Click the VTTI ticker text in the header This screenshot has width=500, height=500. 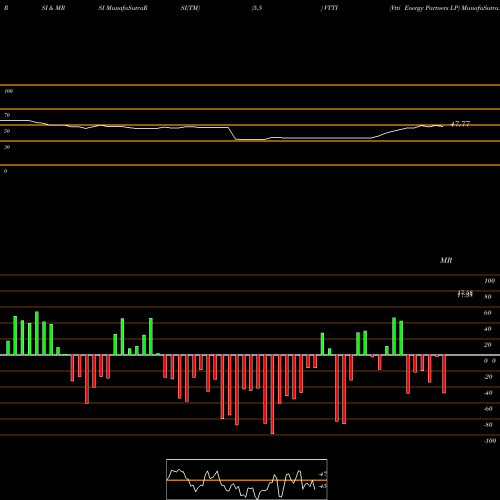[330, 8]
